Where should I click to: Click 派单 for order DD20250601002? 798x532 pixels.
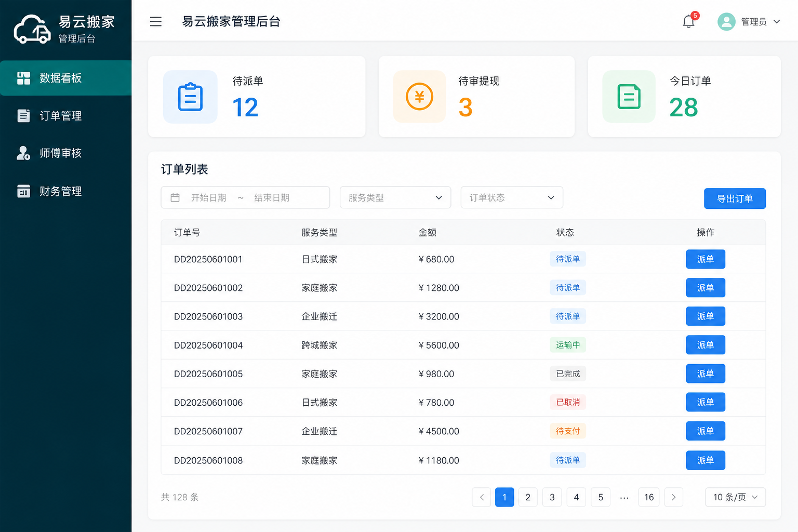click(706, 288)
